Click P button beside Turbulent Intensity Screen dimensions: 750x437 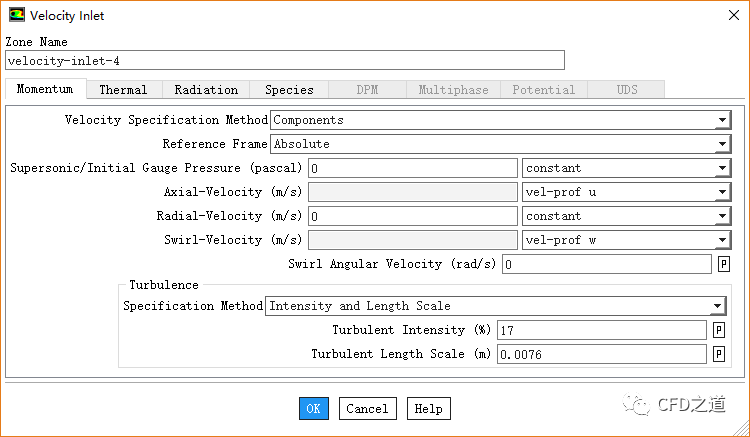click(718, 330)
